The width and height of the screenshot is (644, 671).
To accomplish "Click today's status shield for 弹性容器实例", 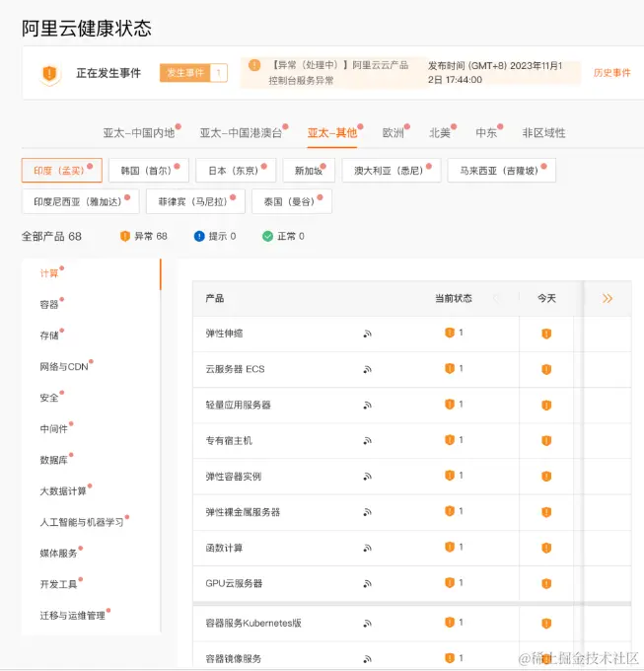I will (x=546, y=477).
